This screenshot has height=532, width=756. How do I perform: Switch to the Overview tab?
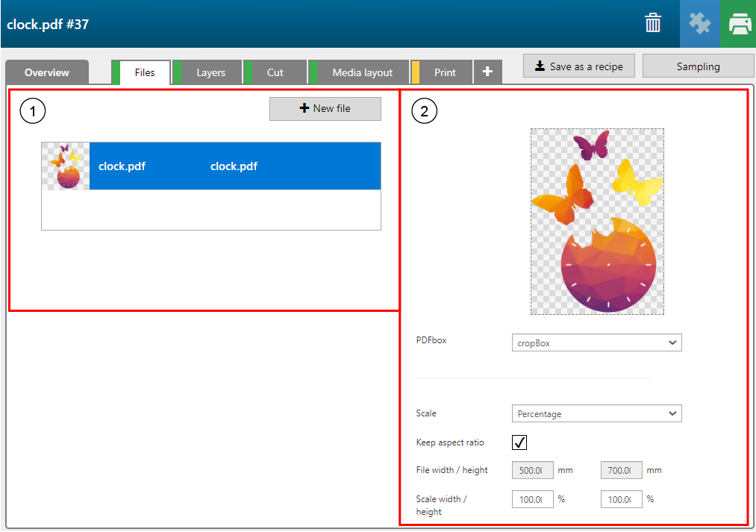click(x=47, y=72)
